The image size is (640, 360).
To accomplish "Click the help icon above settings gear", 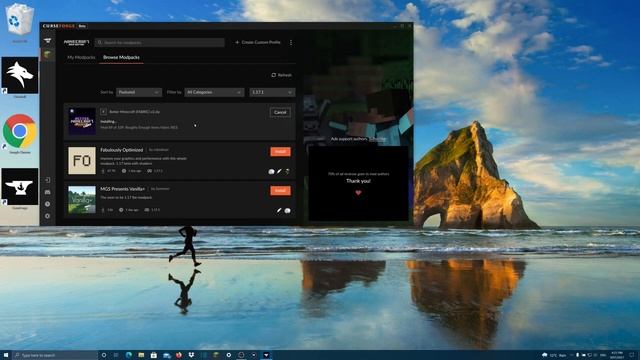I will (48, 204).
